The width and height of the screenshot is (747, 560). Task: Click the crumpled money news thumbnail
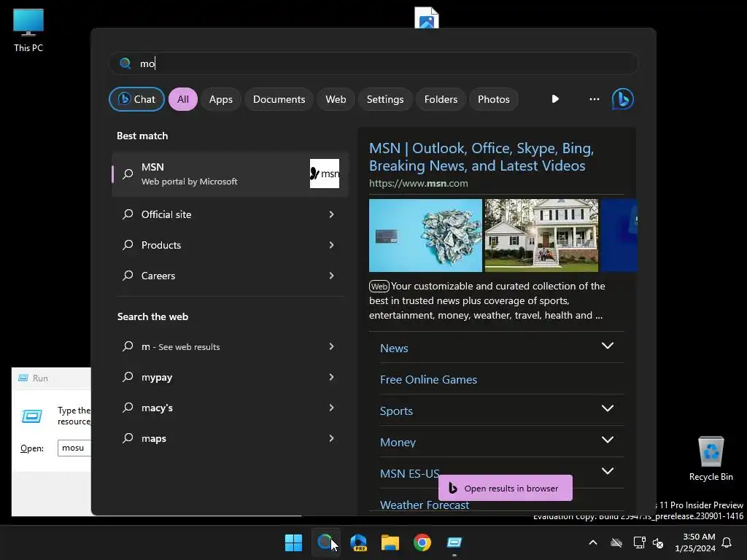[425, 236]
